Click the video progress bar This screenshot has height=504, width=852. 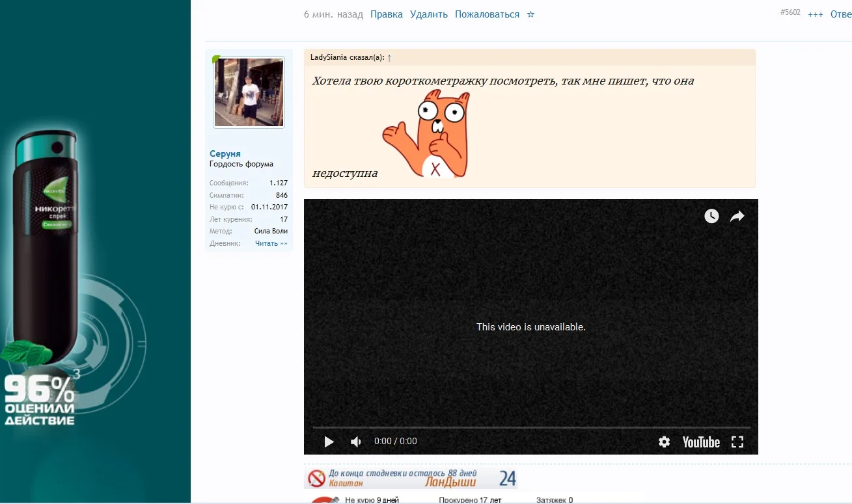(531, 427)
